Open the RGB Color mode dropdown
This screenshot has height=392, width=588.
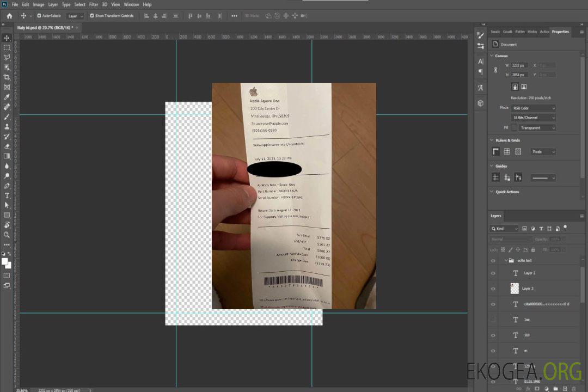coord(533,108)
